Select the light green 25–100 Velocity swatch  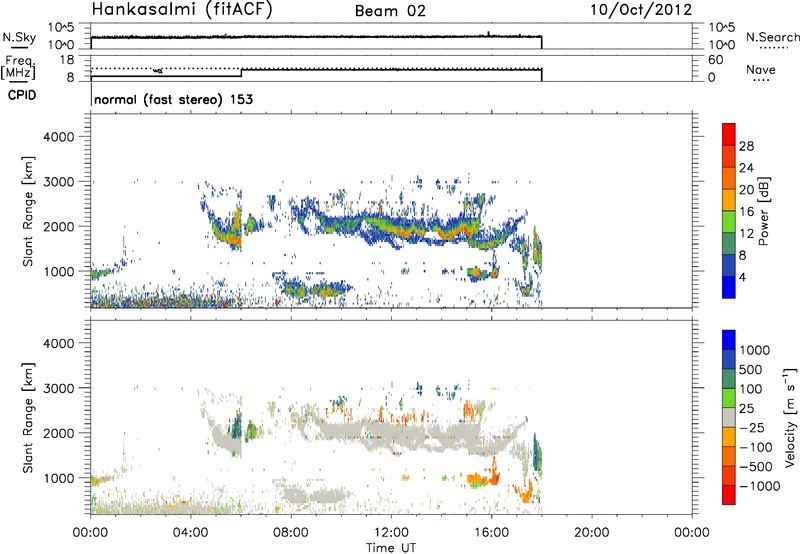point(729,398)
